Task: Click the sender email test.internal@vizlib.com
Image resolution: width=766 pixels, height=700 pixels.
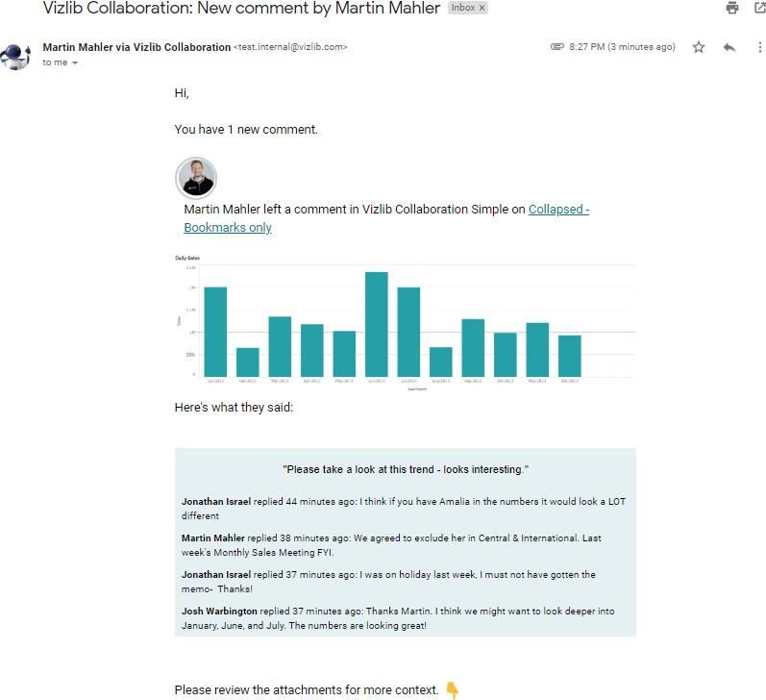Action: [x=290, y=47]
